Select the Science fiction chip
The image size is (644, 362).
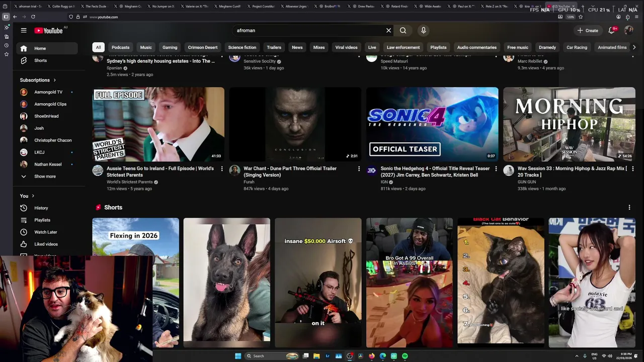[x=242, y=47]
